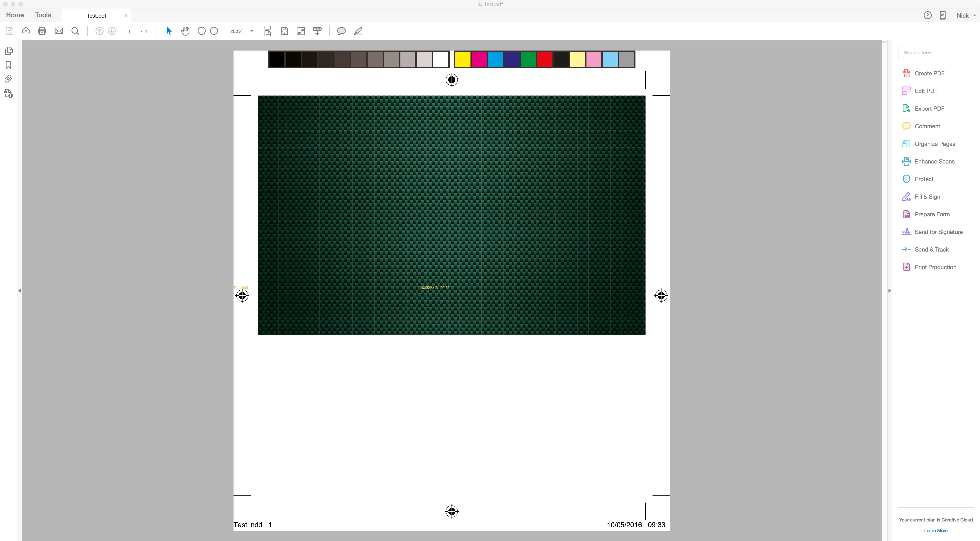Image resolution: width=980 pixels, height=541 pixels.
Task: Click the Print file icon
Action: [42, 31]
